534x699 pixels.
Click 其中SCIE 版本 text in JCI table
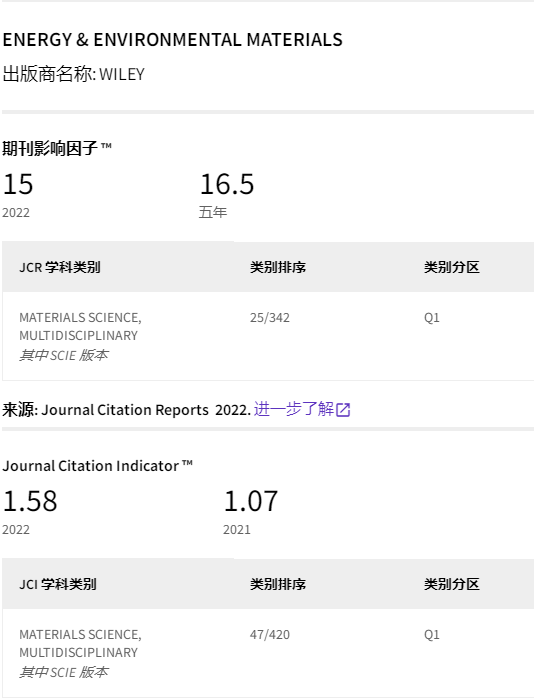coord(64,672)
